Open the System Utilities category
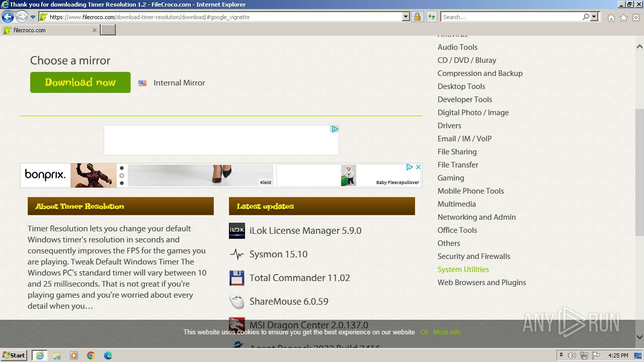 [463, 269]
